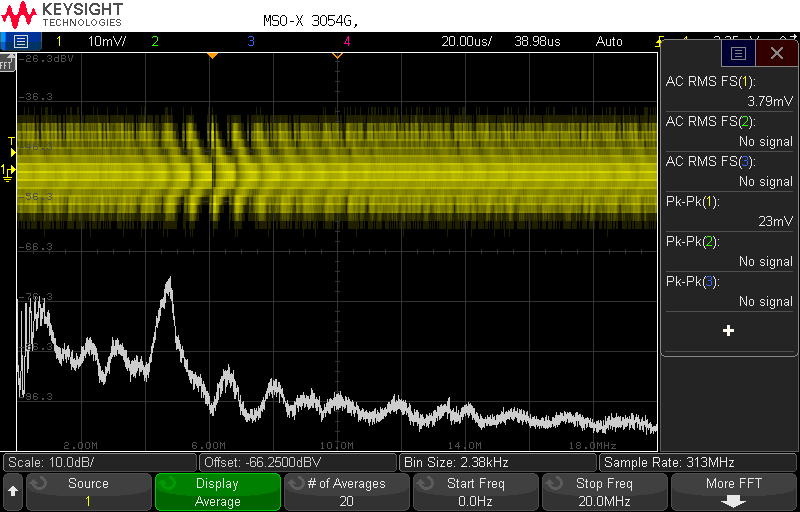Click the Scale: 10.0dB/ field
Viewport: 800px width, 512px height.
[100, 463]
